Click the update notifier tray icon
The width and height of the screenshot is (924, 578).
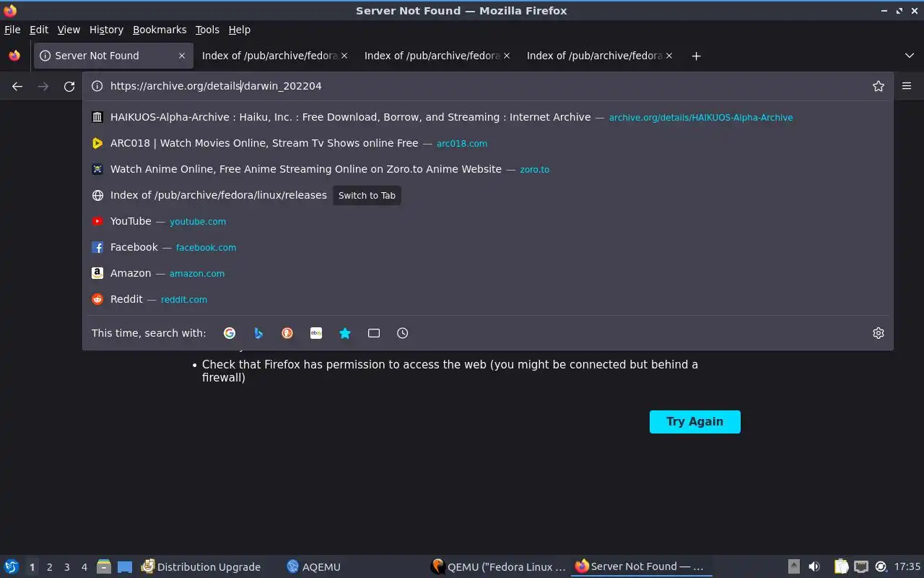(881, 567)
